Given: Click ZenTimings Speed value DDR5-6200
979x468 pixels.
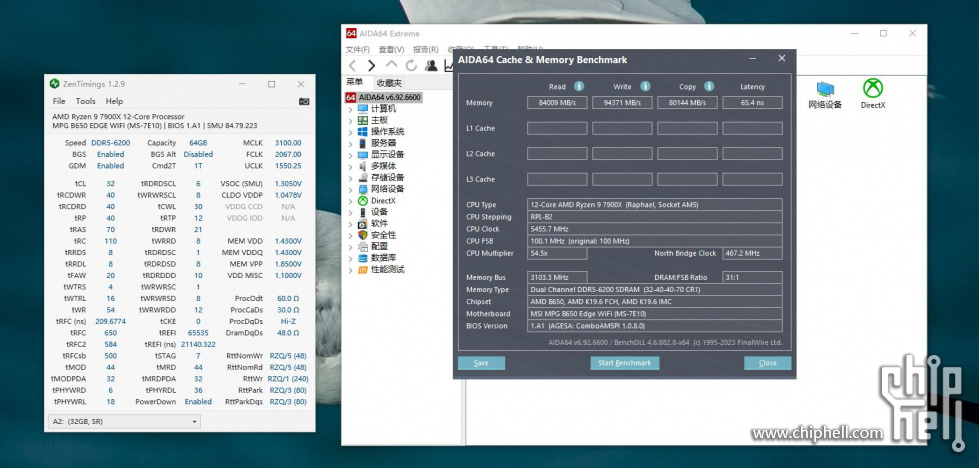Looking at the screenshot, I should pyautogui.click(x=111, y=143).
